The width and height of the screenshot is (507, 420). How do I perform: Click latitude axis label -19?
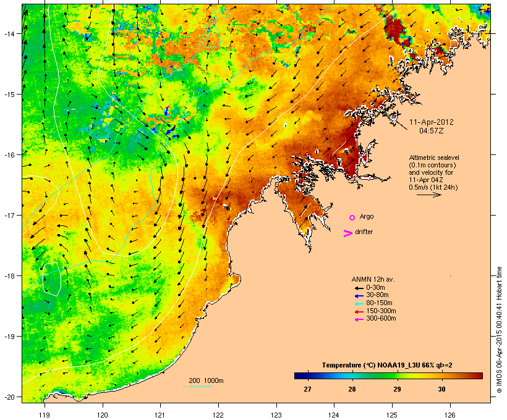pyautogui.click(x=9, y=337)
